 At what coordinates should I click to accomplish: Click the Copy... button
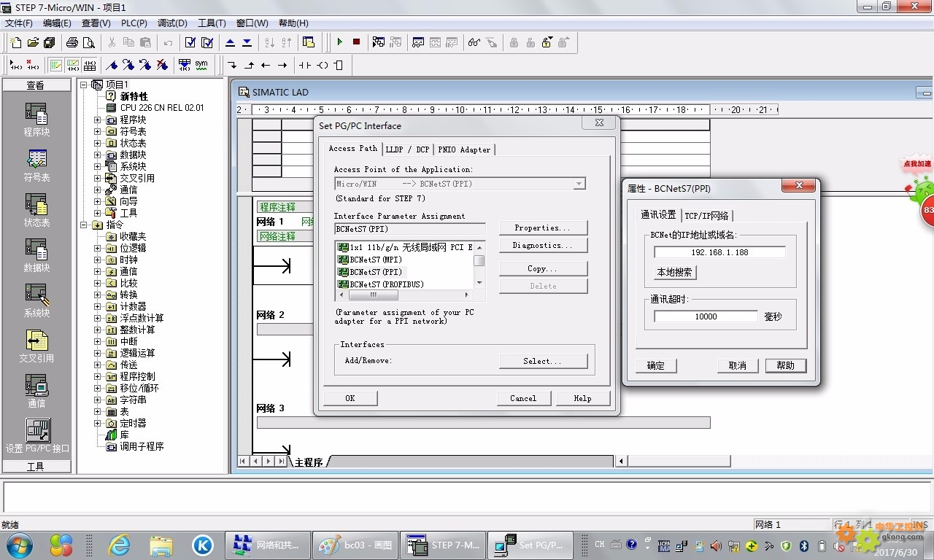(x=543, y=269)
